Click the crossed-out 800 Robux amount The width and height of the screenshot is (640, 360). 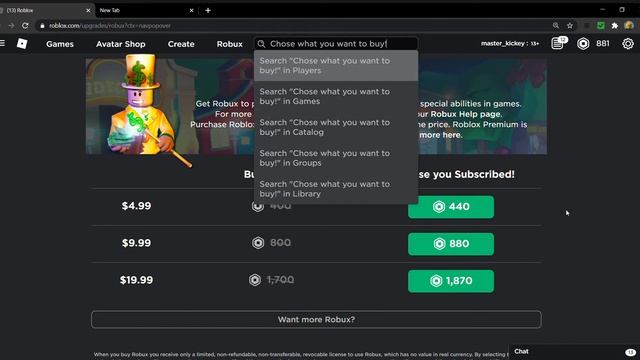[x=280, y=243]
